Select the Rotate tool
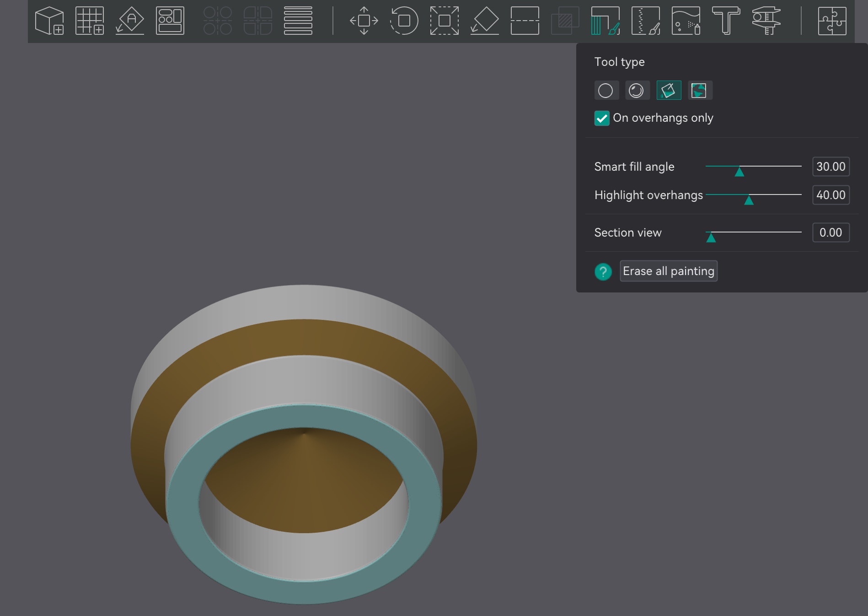The height and width of the screenshot is (616, 868). [x=404, y=21]
